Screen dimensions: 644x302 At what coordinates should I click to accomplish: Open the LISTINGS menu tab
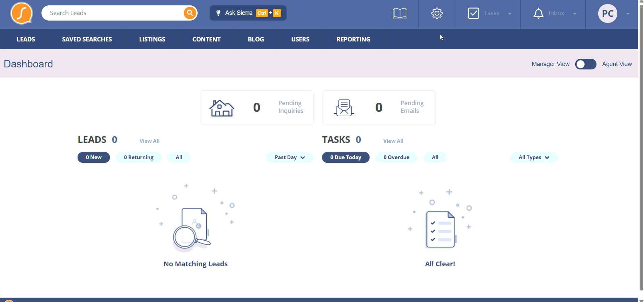point(152,39)
